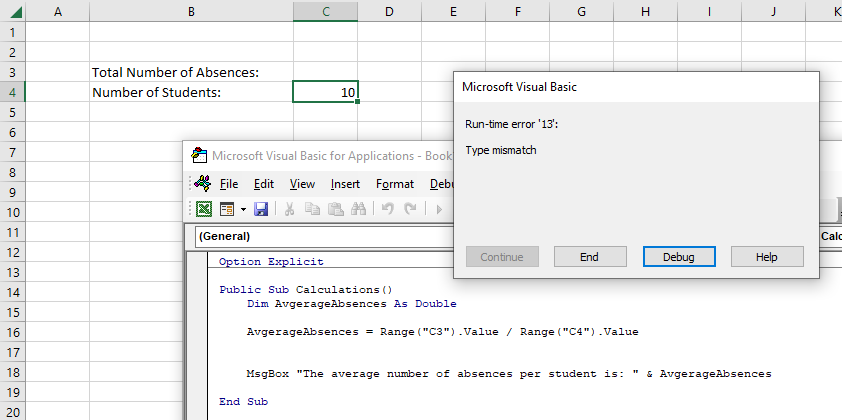Select column E header
The height and width of the screenshot is (420, 842).
coord(453,11)
